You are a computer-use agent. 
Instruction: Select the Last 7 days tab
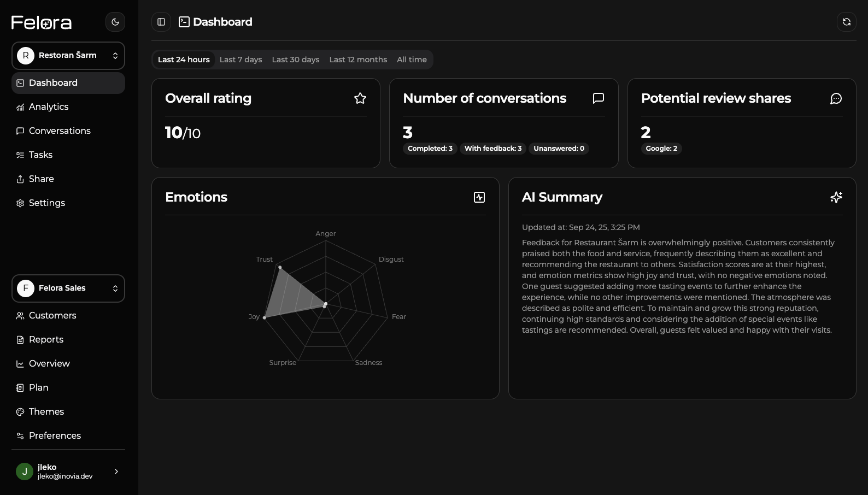pos(241,60)
